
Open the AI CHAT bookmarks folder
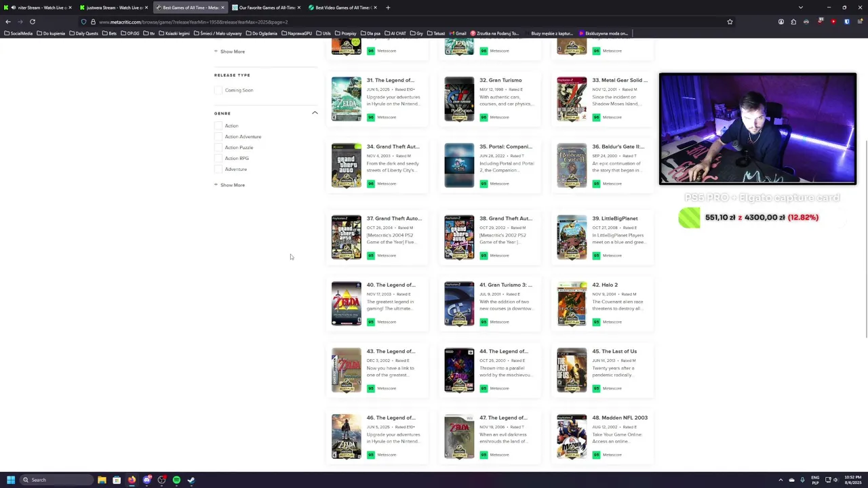pyautogui.click(x=396, y=33)
